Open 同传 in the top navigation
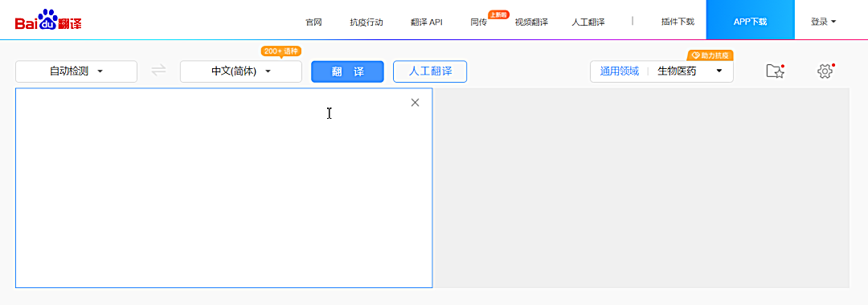The width and height of the screenshot is (868, 305). coord(479,22)
